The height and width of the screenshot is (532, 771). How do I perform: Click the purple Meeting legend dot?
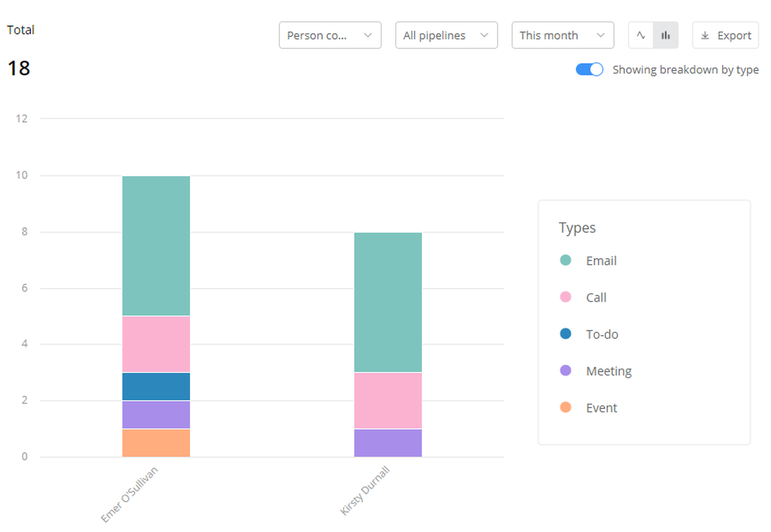[x=566, y=371]
